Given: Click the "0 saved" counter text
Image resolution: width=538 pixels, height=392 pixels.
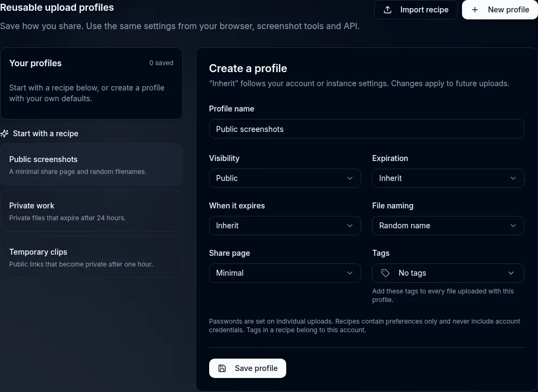Looking at the screenshot, I should pos(161,62).
